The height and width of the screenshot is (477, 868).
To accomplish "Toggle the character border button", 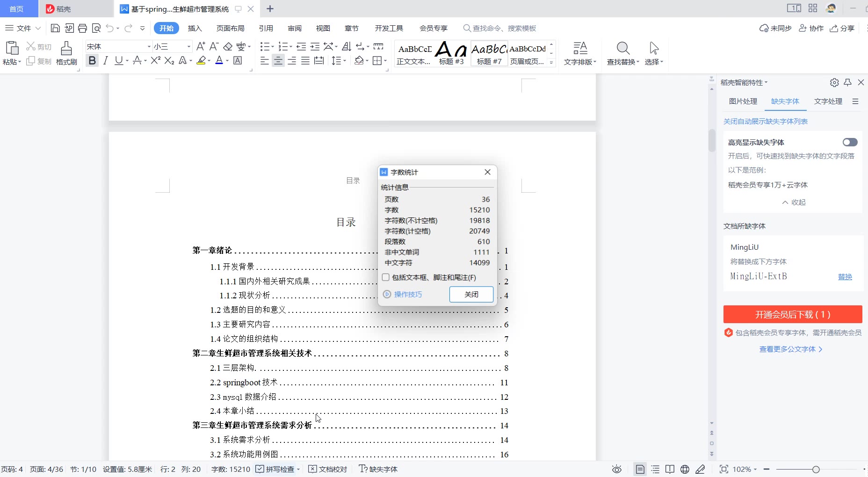I will point(238,60).
